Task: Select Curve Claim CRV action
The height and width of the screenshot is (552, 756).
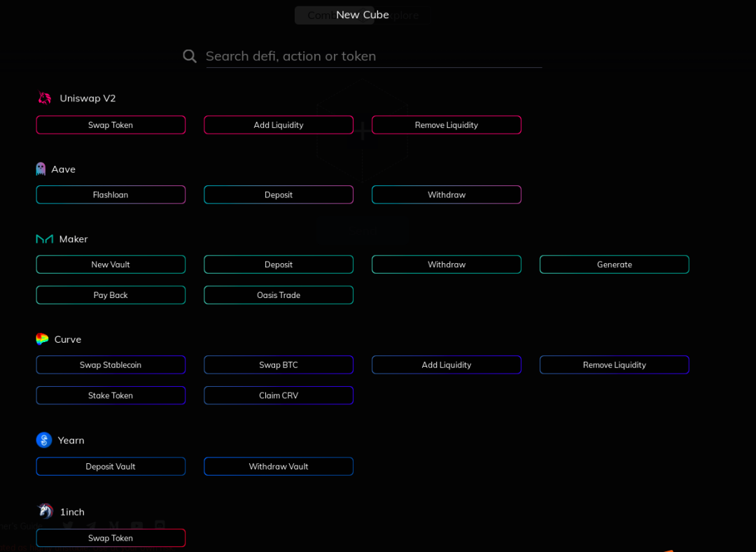Action: 279,395
